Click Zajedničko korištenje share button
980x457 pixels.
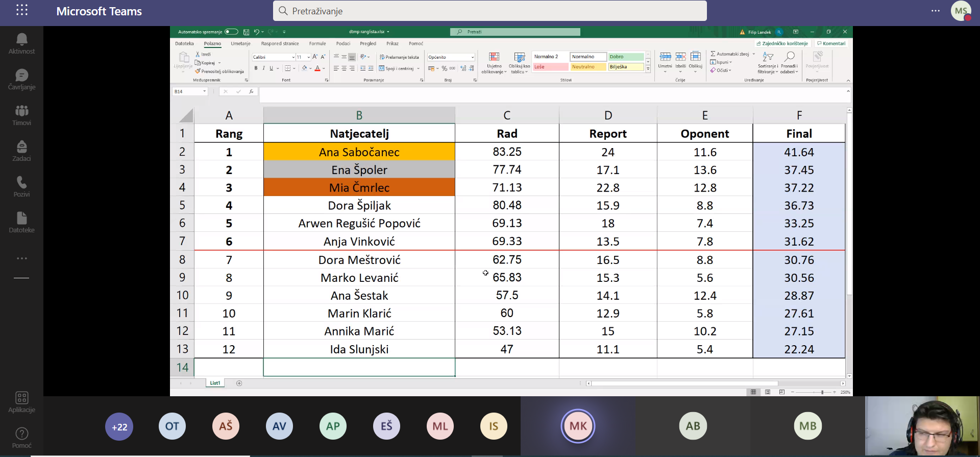[782, 43]
